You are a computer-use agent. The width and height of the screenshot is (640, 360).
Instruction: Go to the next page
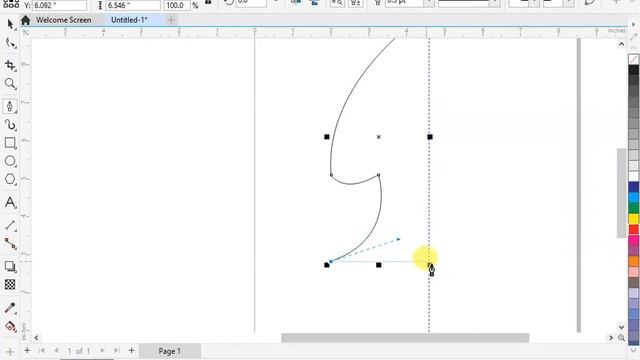pos(102,351)
